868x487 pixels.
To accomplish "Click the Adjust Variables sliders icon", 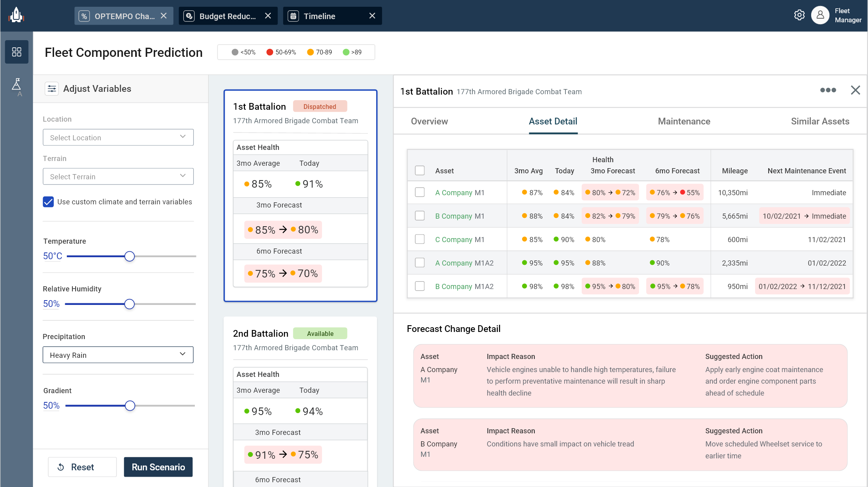I will 52,88.
